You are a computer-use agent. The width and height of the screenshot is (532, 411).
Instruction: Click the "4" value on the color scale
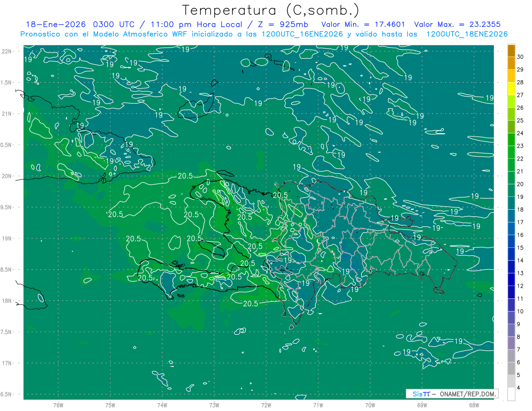tap(519, 388)
